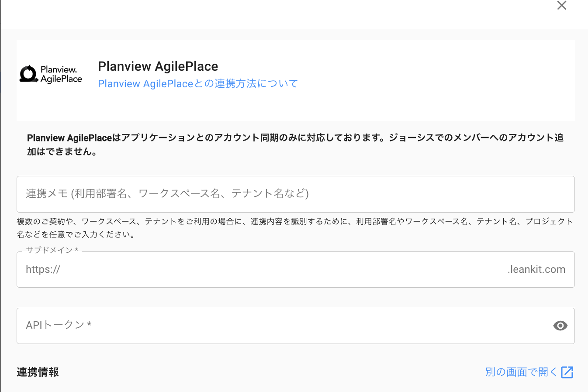Click the external-link icon beside 別の画面で開く
This screenshot has height=392, width=588.
click(x=567, y=372)
